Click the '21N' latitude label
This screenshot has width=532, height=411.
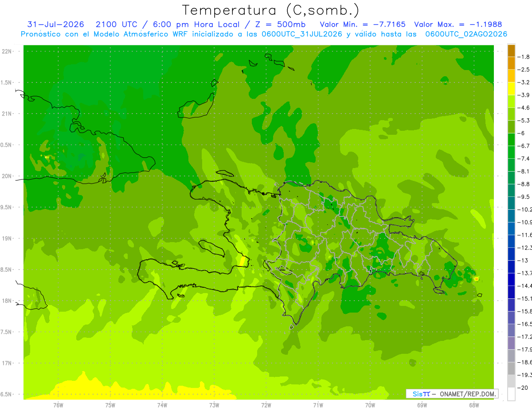(8, 114)
